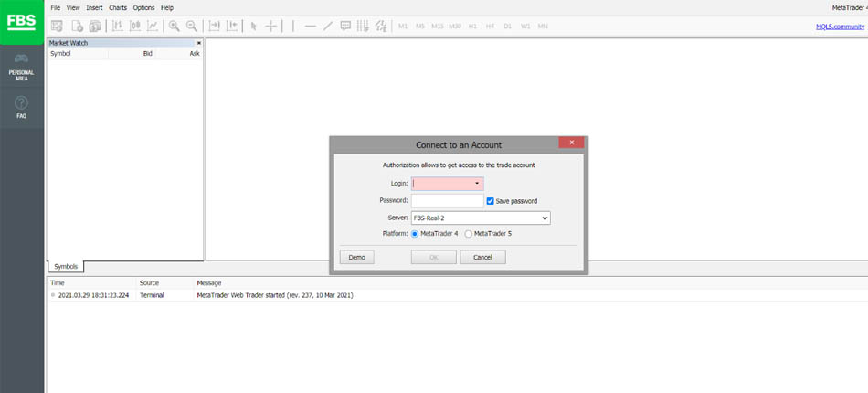The width and height of the screenshot is (868, 393).
Task: Select the Equidistant Channel tool
Action: tap(381, 26)
